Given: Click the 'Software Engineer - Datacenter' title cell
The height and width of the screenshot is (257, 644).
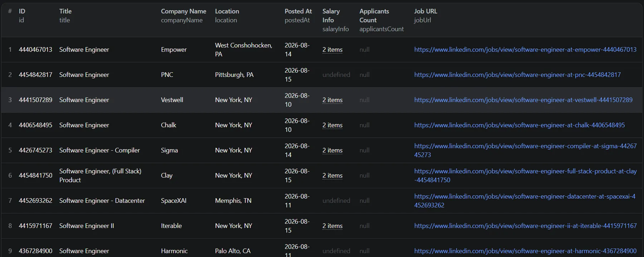Looking at the screenshot, I should click(102, 200).
